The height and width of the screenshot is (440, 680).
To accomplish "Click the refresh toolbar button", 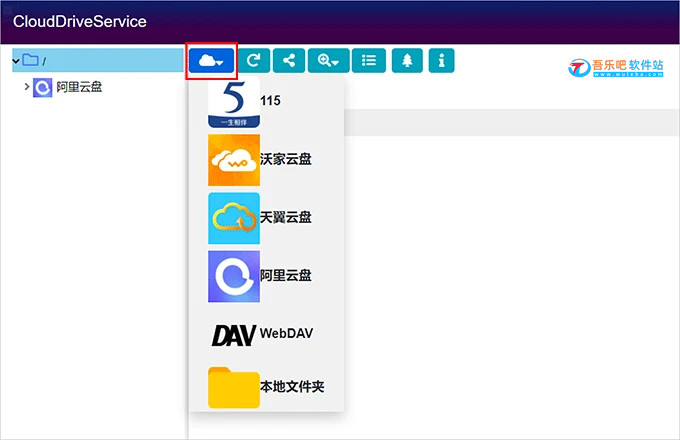I will point(254,61).
